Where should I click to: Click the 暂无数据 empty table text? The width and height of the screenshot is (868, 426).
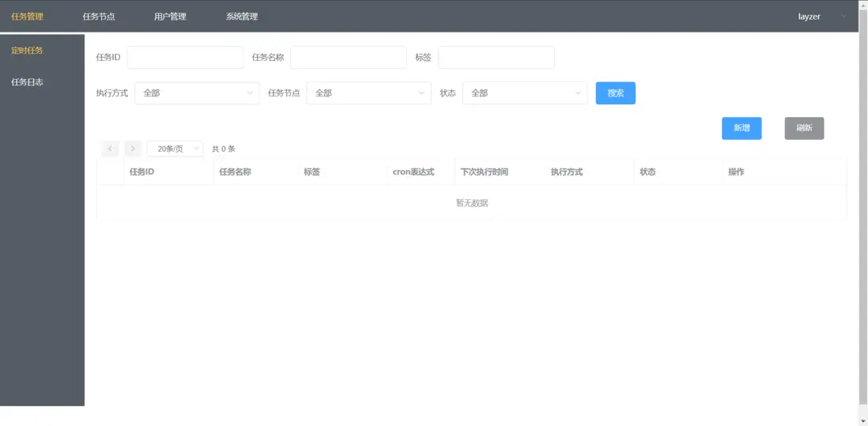click(472, 203)
